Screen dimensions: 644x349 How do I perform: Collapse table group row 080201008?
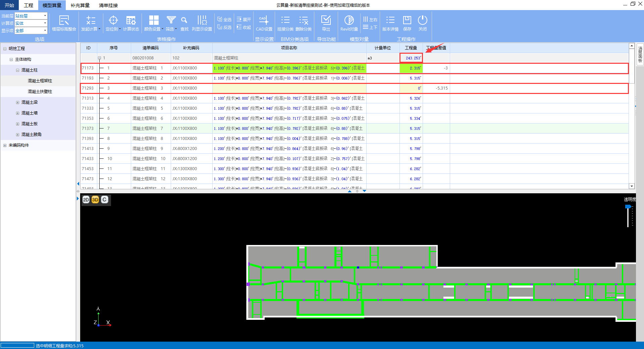pyautogui.click(x=100, y=58)
